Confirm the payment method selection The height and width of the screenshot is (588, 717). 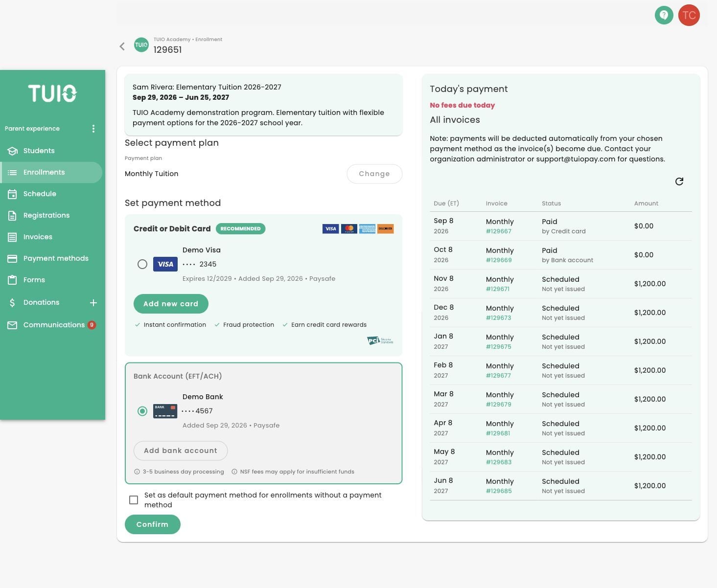(x=153, y=524)
